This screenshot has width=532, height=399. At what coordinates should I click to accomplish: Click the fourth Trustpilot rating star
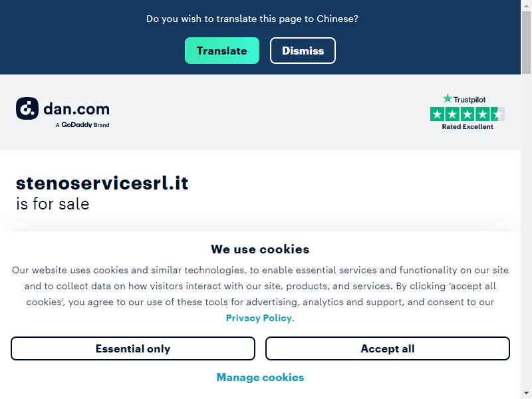pos(482,114)
